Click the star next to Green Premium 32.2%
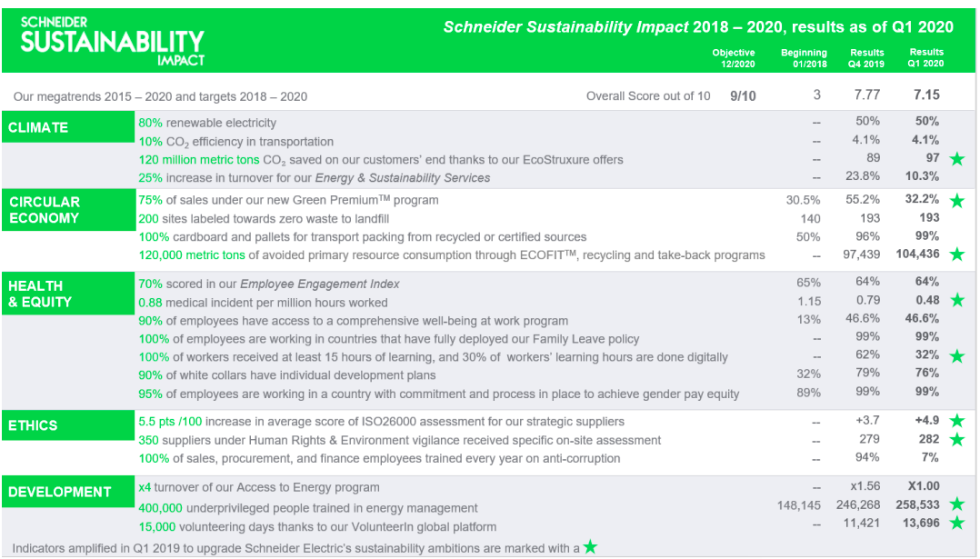 [956, 201]
